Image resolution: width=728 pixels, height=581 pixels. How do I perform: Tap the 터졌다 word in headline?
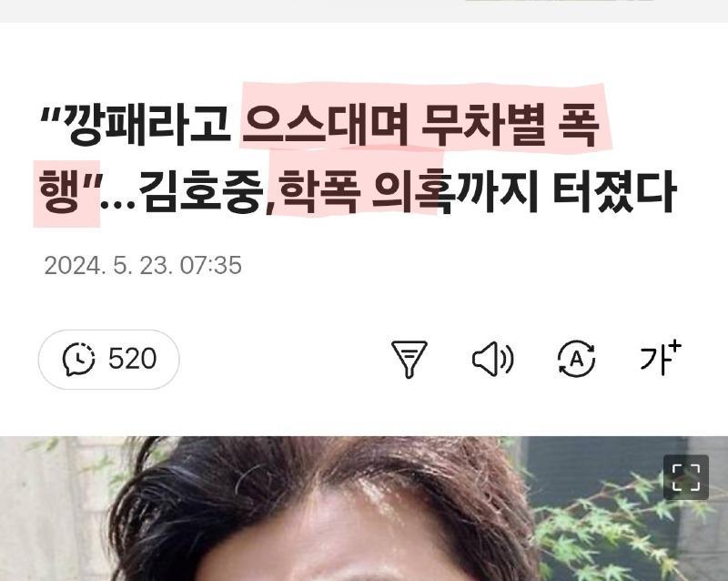pos(613,191)
